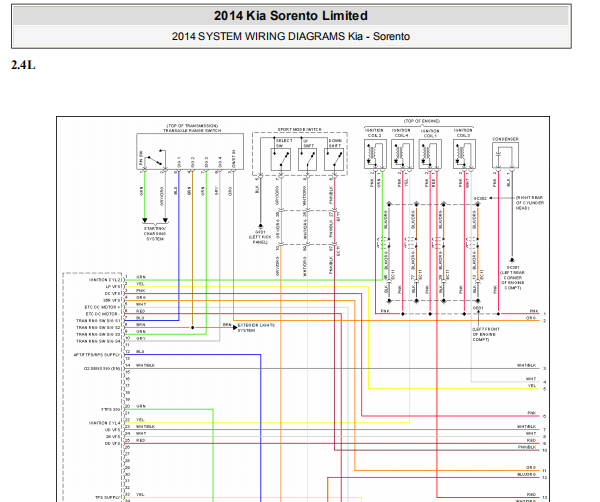Click the 'BLU/ORG' label at output line 12

[x=527, y=474]
